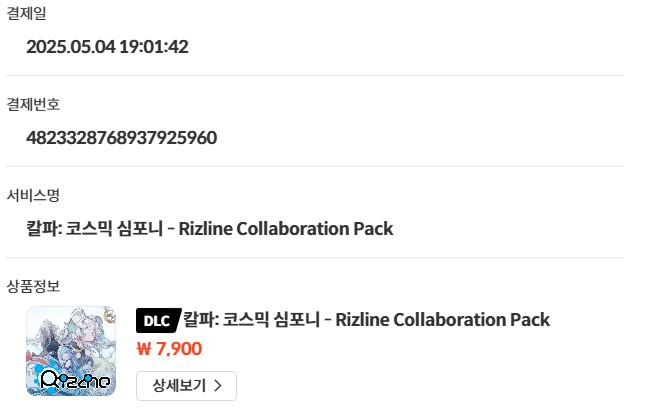647x412 pixels.
Task: Click Rizline Collaboration Pack in service name row
Action: coord(286,228)
